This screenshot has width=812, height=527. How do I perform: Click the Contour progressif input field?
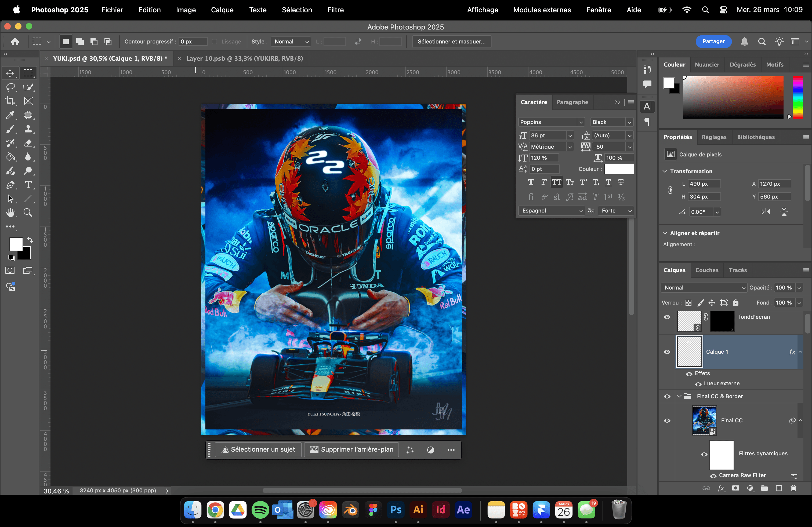(x=193, y=42)
